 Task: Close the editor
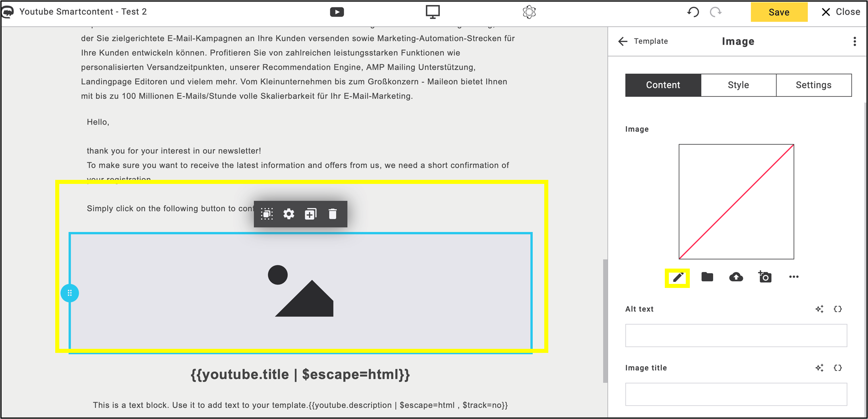click(x=841, y=12)
